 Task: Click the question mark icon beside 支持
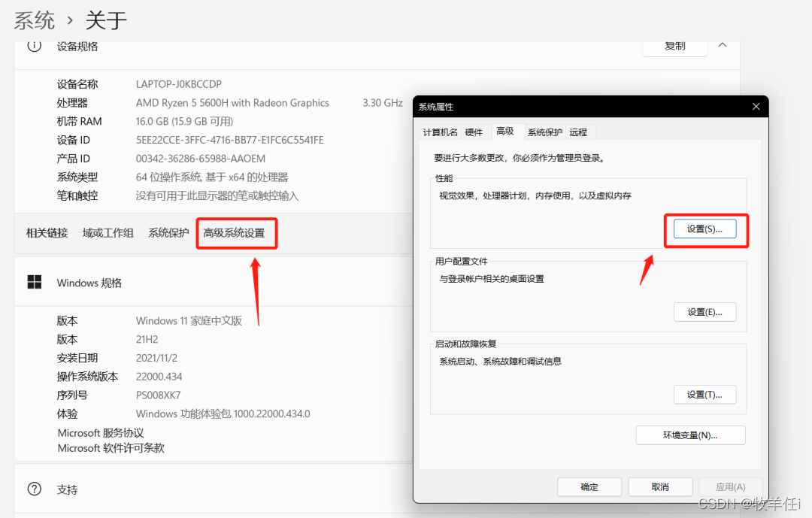pyautogui.click(x=34, y=489)
